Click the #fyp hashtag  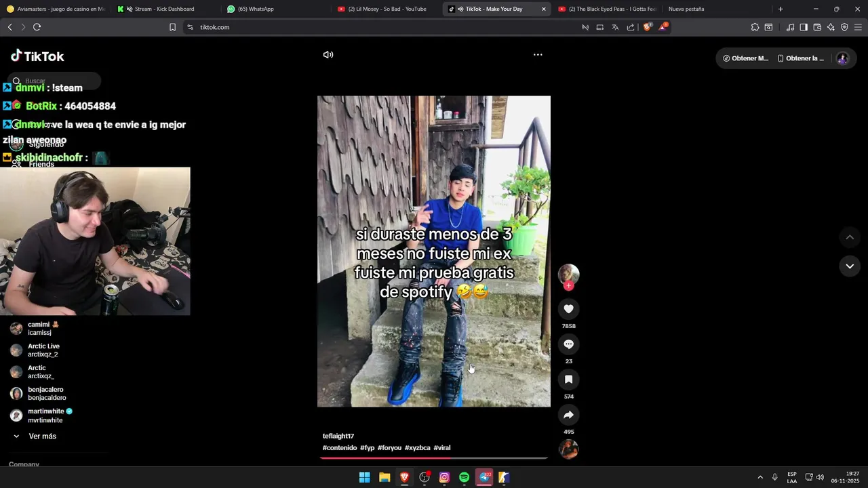point(367,448)
